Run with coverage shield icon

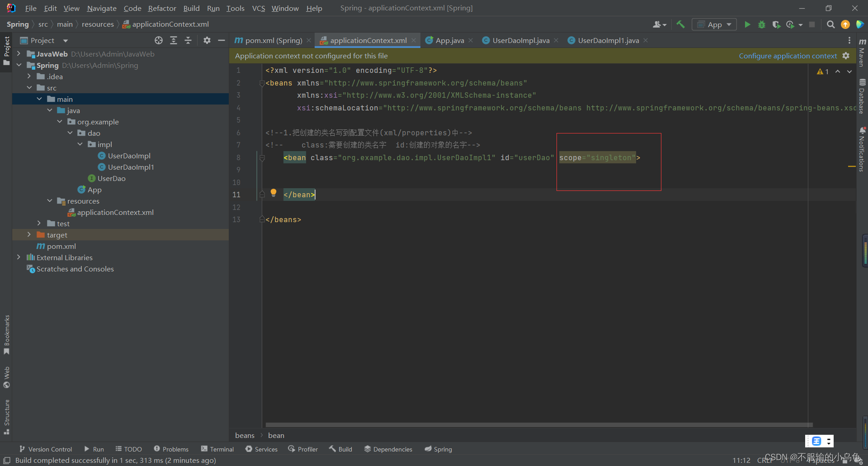tap(776, 24)
